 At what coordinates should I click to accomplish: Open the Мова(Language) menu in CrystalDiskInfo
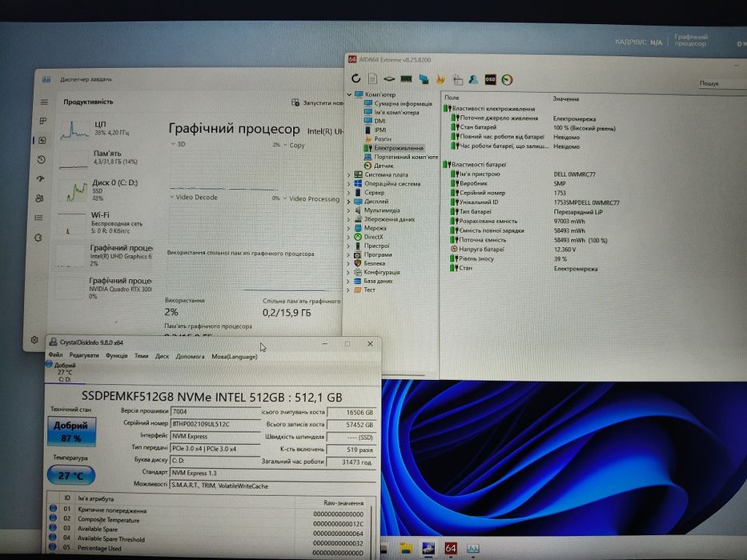click(235, 357)
